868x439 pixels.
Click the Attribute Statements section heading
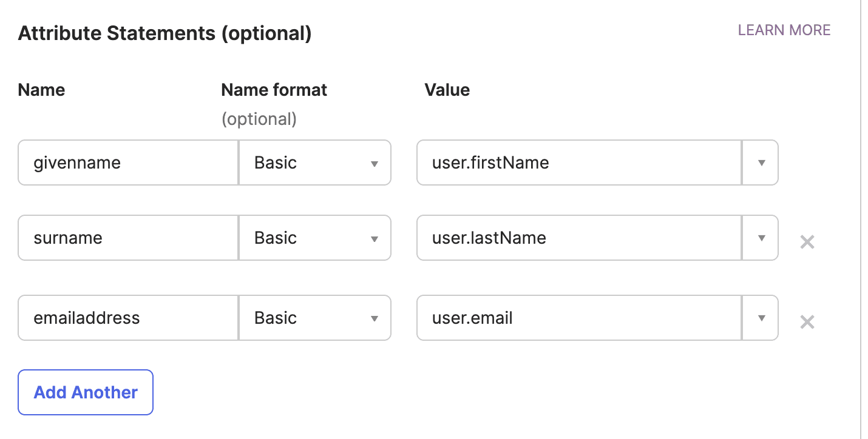(x=164, y=33)
